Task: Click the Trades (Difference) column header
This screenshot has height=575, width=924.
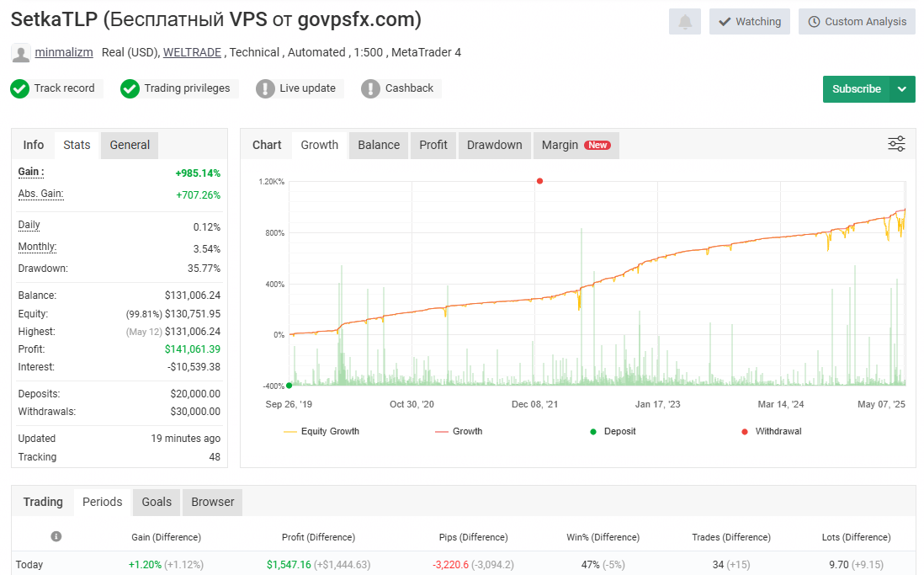Action: (x=731, y=537)
